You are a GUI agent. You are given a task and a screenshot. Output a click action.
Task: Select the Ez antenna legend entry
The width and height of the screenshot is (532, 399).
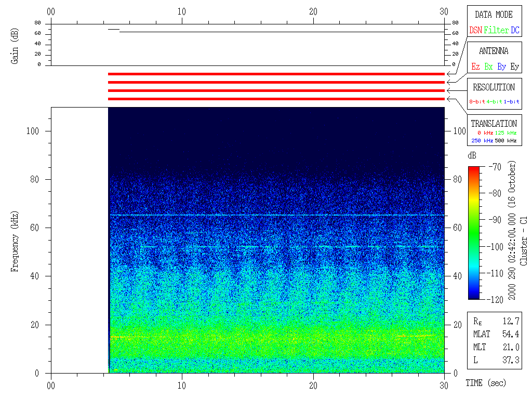[x=475, y=67]
